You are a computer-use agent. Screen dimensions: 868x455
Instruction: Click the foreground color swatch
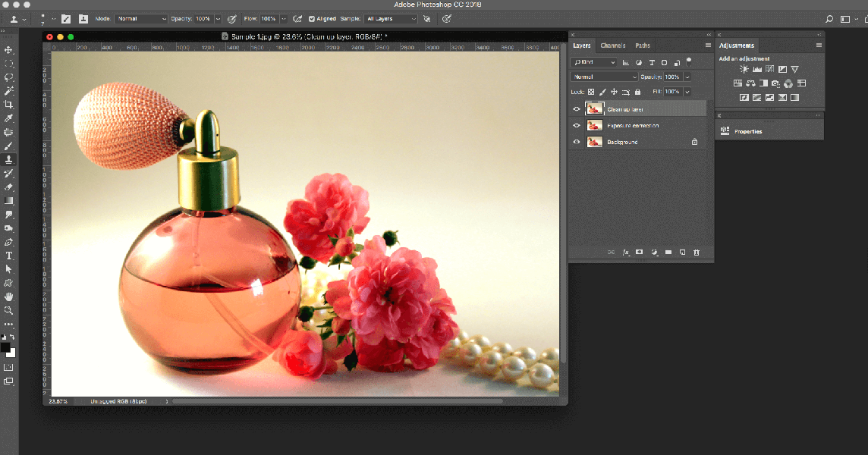5,347
